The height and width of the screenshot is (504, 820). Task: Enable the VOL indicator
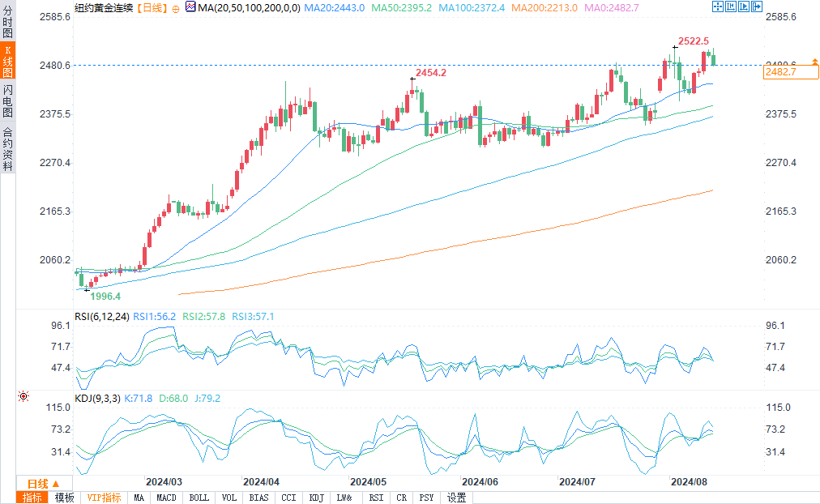(229, 498)
